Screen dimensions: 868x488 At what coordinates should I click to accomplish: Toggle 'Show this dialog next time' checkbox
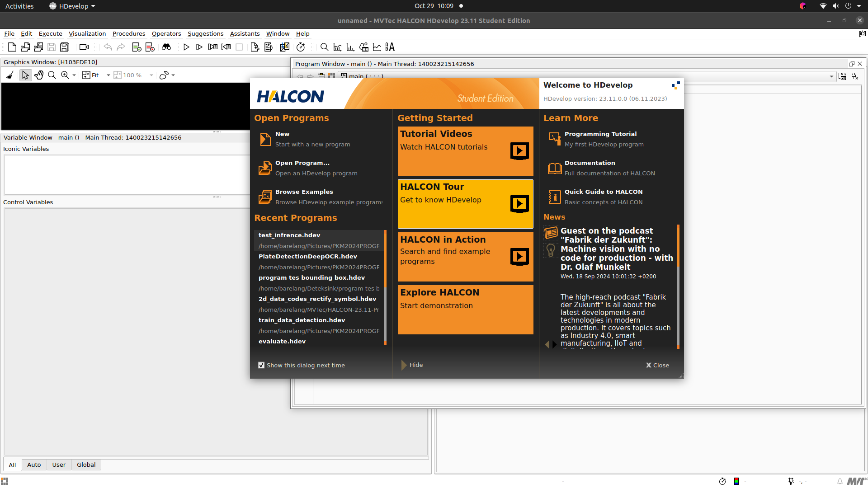(x=261, y=365)
